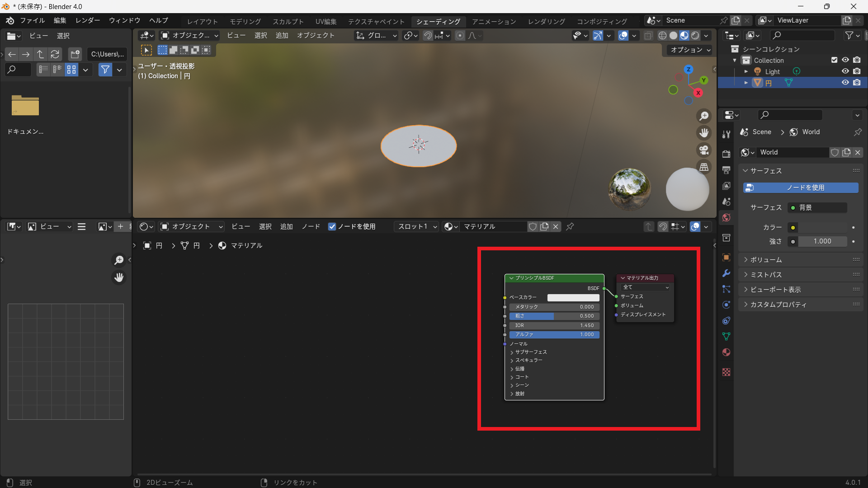Click the ノードを使用 button in World

tap(801, 188)
